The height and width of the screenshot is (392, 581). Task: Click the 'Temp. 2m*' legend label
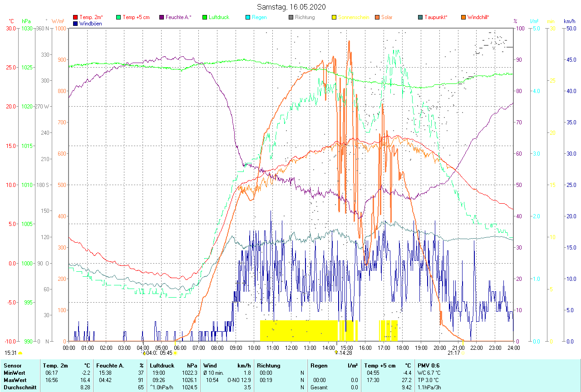(91, 17)
